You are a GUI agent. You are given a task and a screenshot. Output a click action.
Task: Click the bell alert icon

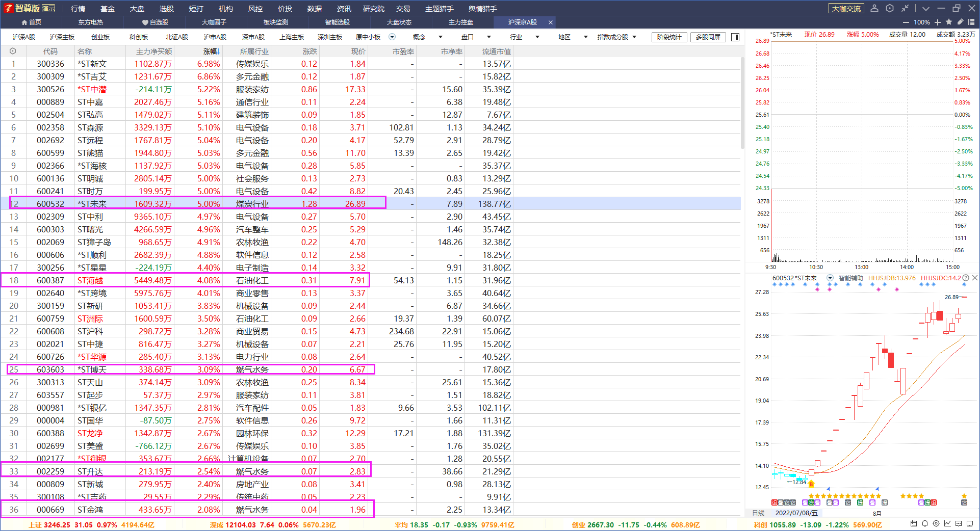click(x=925, y=524)
